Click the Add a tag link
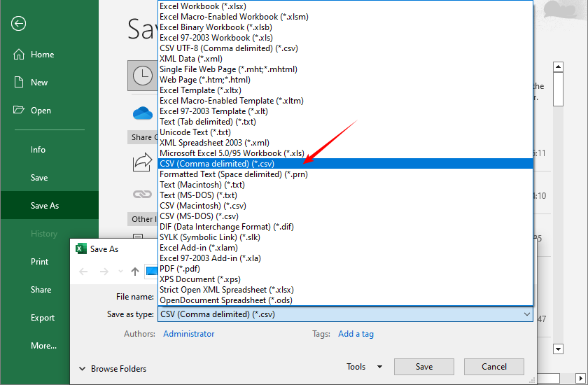588x385 pixels. coord(356,334)
